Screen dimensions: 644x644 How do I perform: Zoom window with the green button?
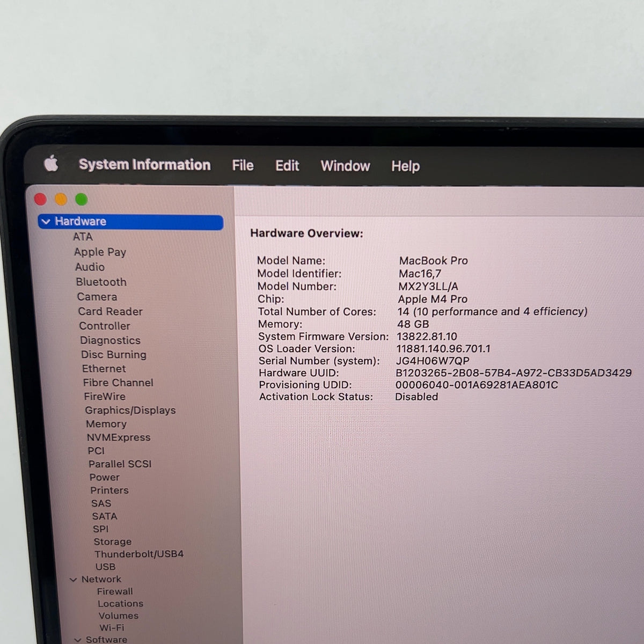82,200
